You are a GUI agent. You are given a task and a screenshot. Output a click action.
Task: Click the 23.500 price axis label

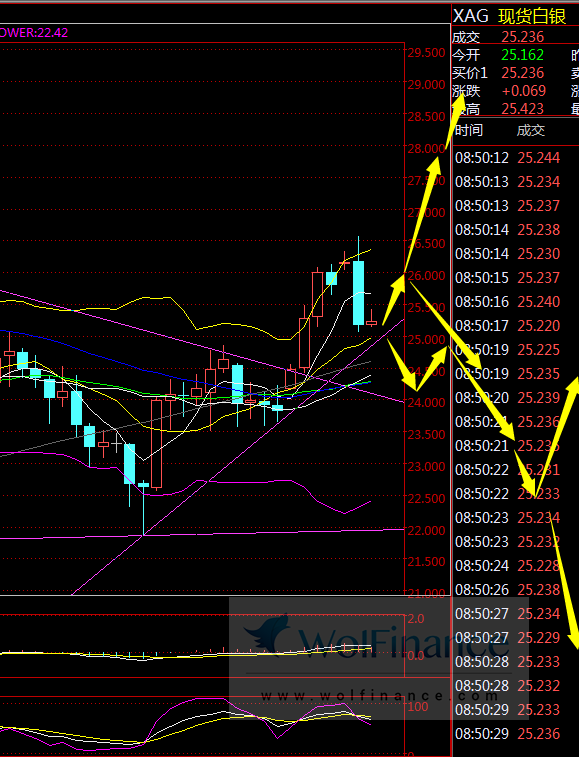point(426,435)
